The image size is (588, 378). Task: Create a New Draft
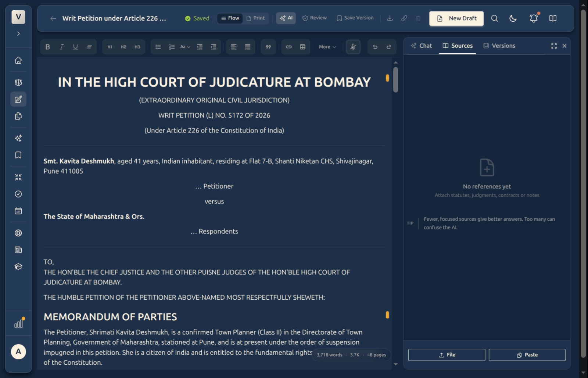pos(456,18)
